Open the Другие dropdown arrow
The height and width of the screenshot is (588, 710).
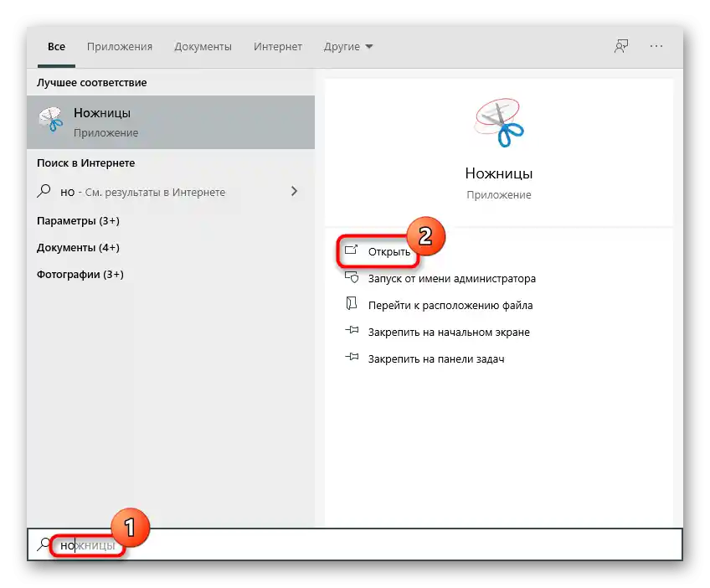click(368, 47)
